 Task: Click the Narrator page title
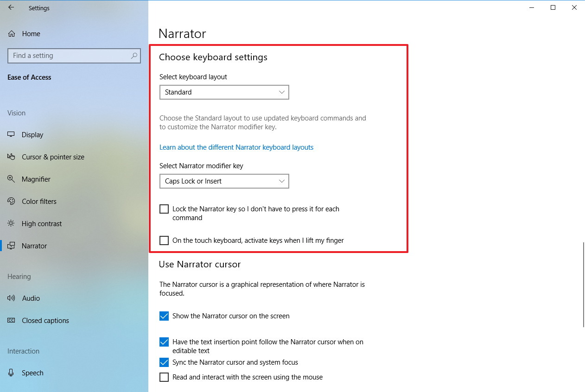click(x=182, y=34)
